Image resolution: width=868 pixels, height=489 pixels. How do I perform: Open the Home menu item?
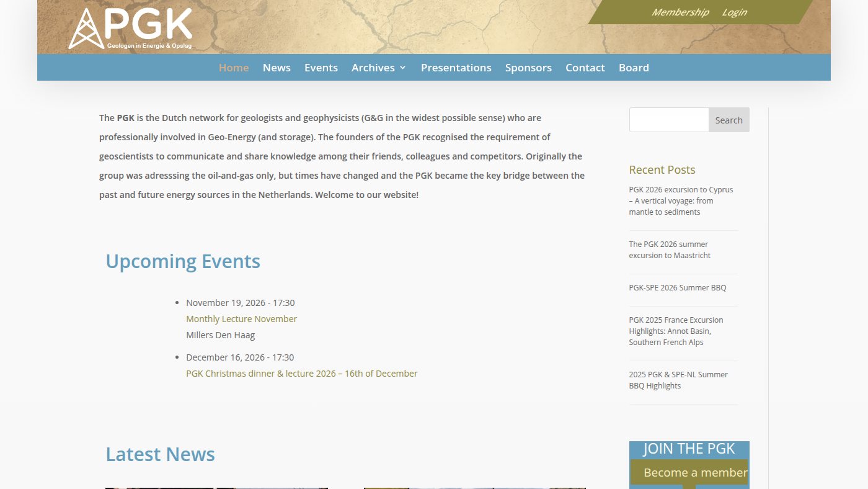[234, 68]
